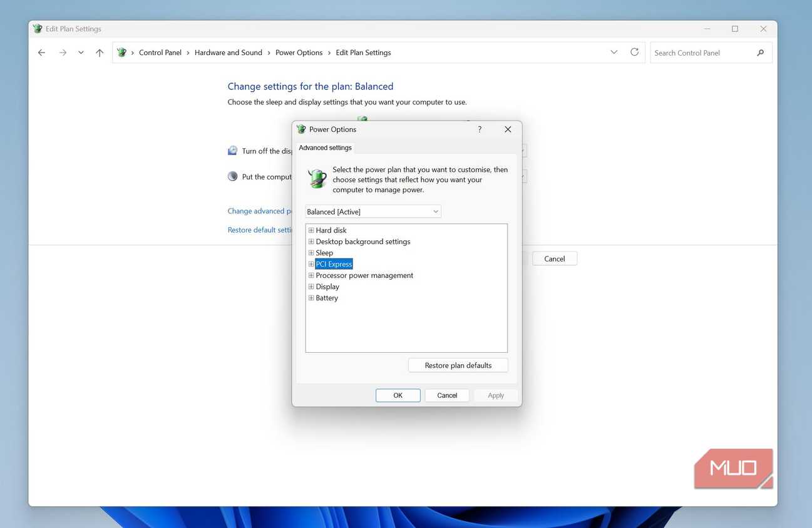This screenshot has width=812, height=528.
Task: Select the Advanced settings tab
Action: click(x=325, y=148)
